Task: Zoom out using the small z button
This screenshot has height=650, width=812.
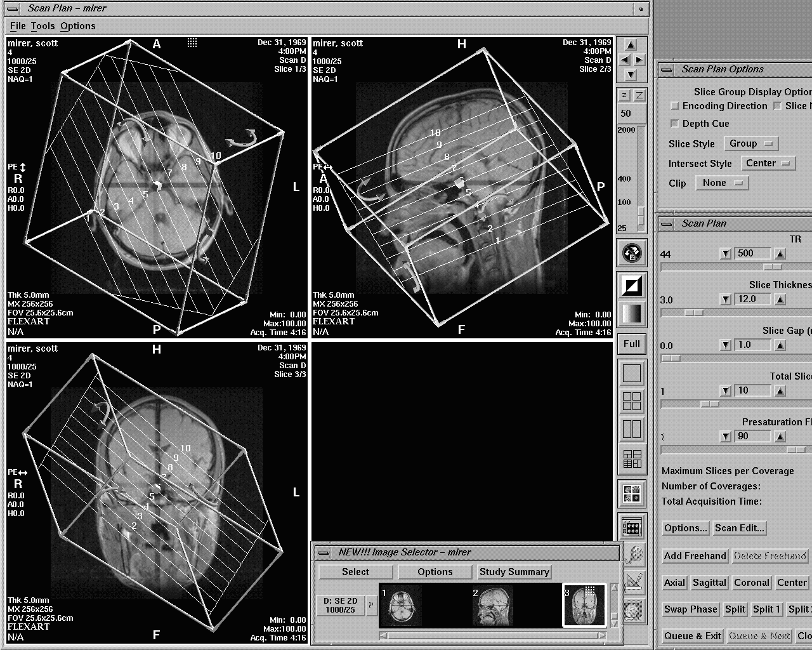Action: pyautogui.click(x=624, y=95)
